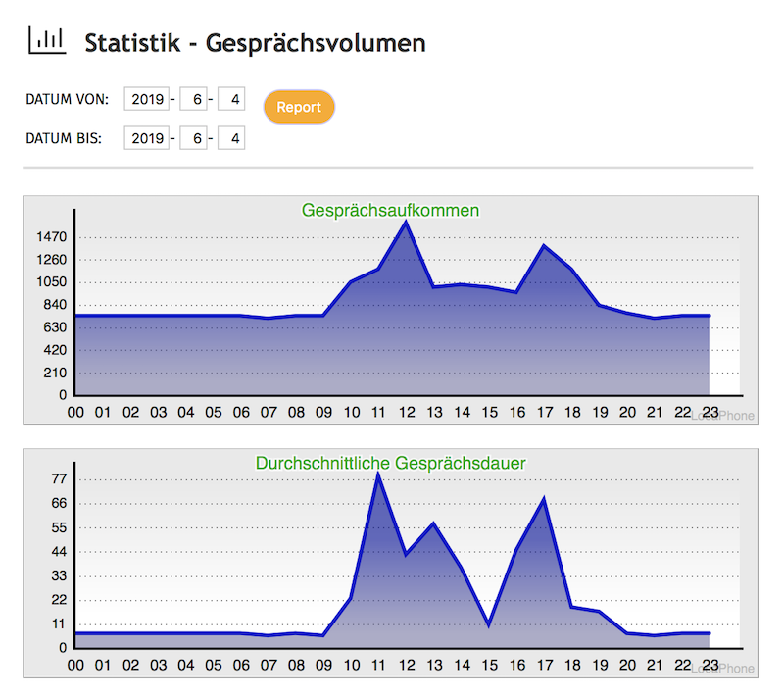Click the hour 23 label on the upper chart axis

coord(710,413)
